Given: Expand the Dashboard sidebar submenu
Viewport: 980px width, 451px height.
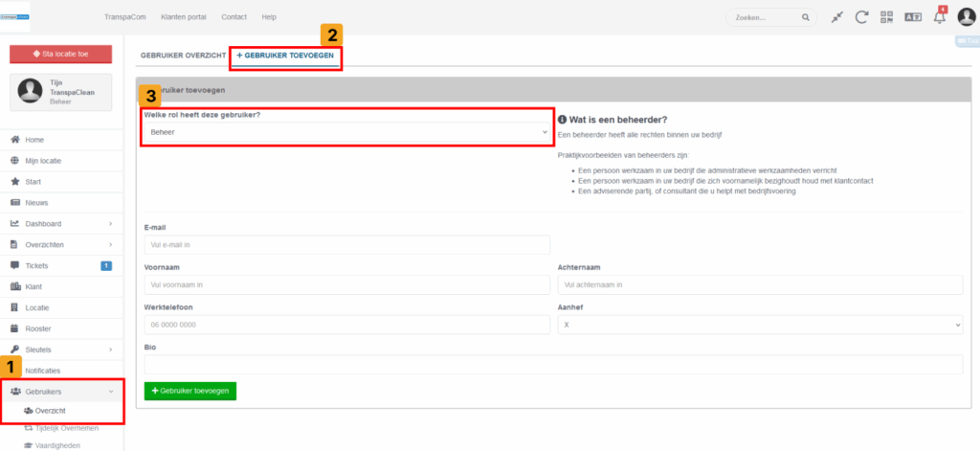Looking at the screenshot, I should (x=110, y=224).
